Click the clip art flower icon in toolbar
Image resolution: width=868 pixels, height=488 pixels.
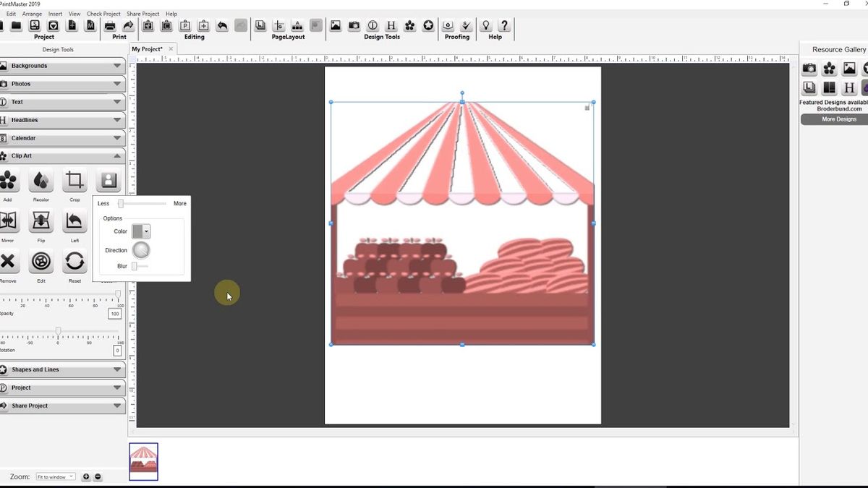410,25
